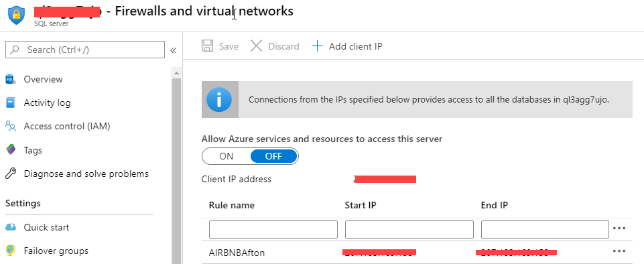This screenshot has height=264, width=644.
Task: Click the SQL server shield icon
Action: point(17,15)
